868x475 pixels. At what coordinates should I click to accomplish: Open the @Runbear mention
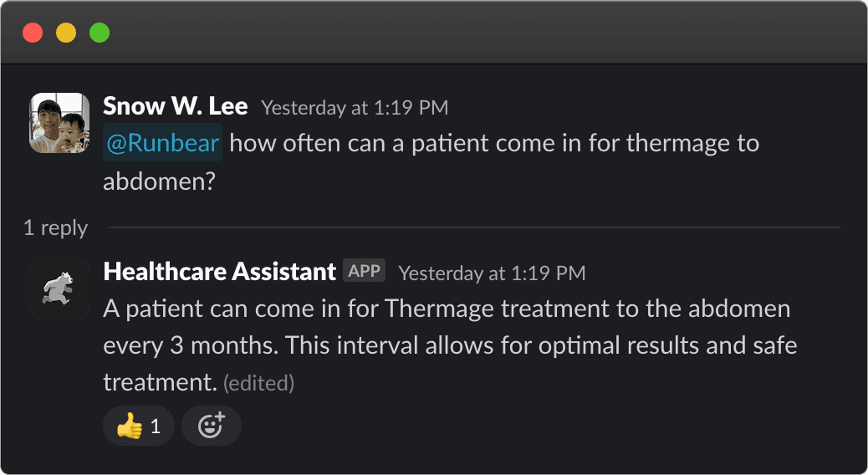tap(162, 143)
